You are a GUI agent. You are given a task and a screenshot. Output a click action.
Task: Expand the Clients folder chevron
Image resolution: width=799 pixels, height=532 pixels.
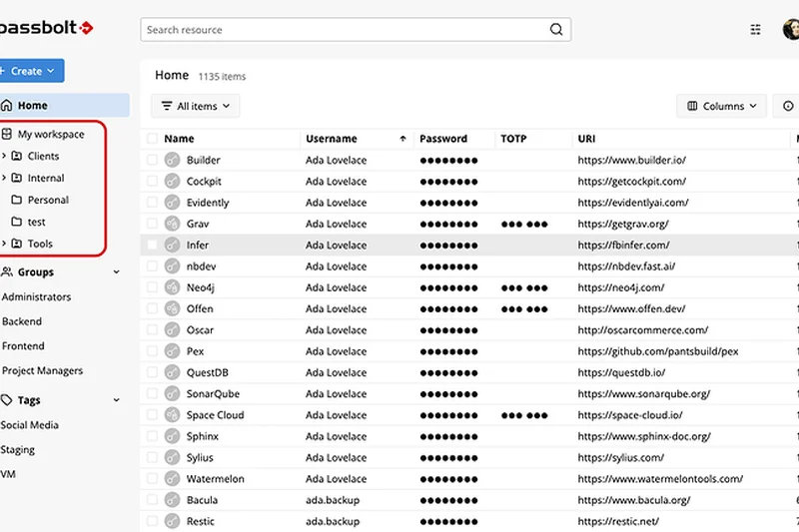pyautogui.click(x=4, y=156)
